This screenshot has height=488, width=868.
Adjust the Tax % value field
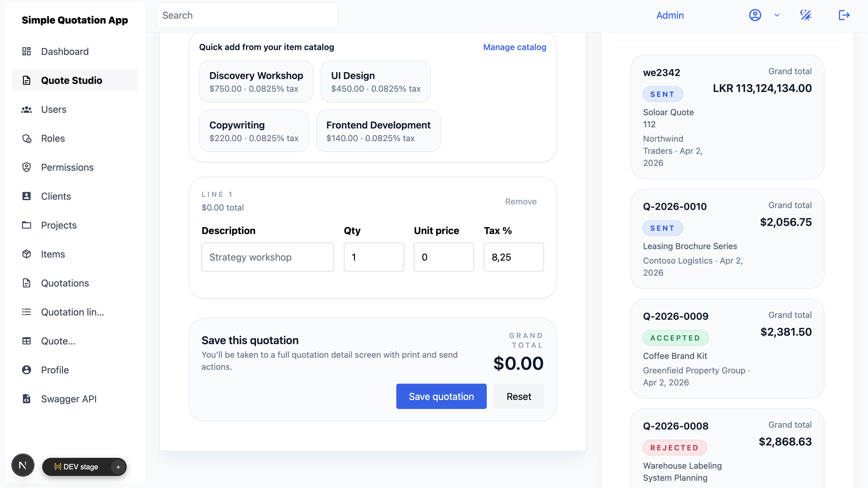(514, 257)
